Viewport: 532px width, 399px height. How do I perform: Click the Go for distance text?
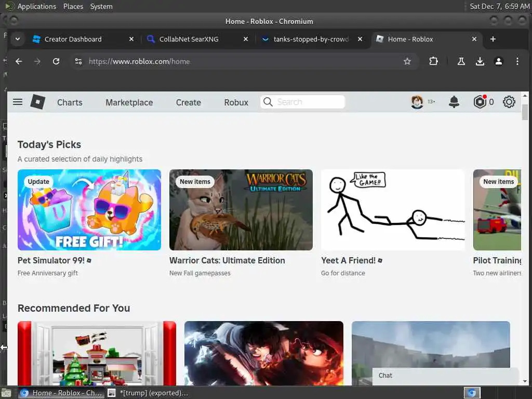[343, 273]
